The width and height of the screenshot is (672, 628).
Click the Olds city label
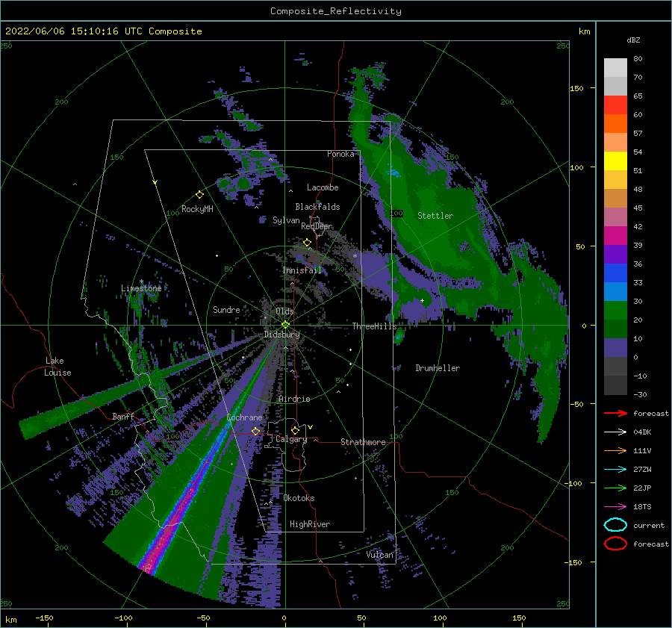pos(284,311)
